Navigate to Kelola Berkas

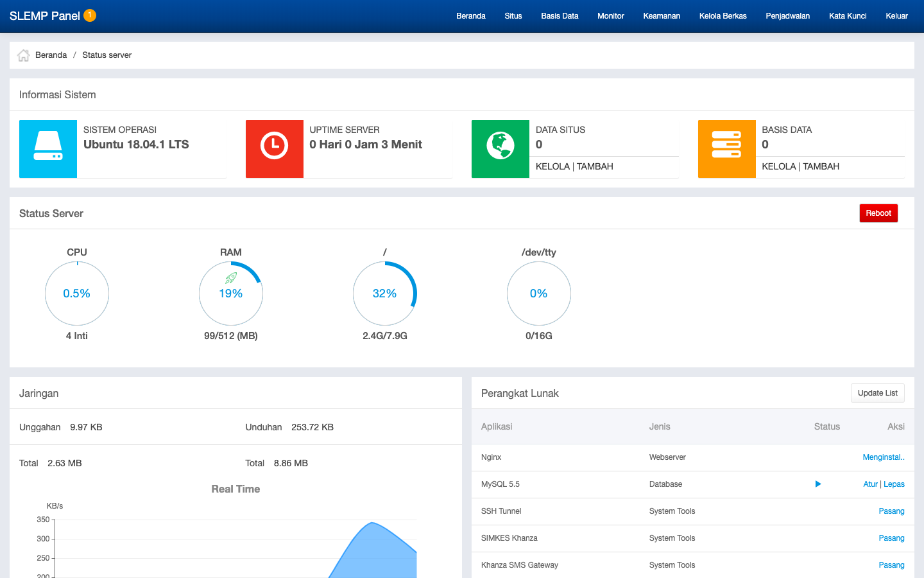coord(723,16)
